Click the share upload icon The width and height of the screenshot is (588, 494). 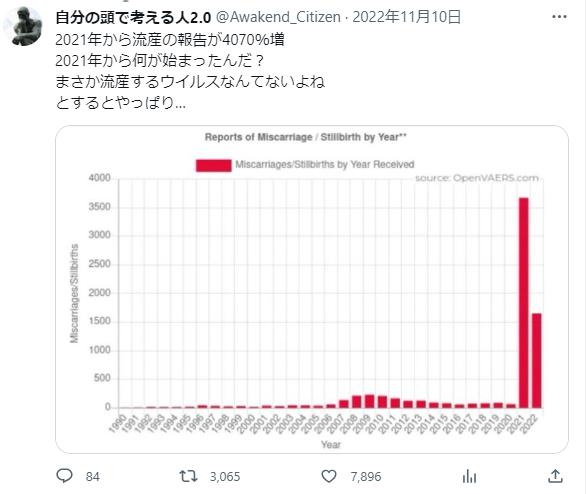click(555, 476)
